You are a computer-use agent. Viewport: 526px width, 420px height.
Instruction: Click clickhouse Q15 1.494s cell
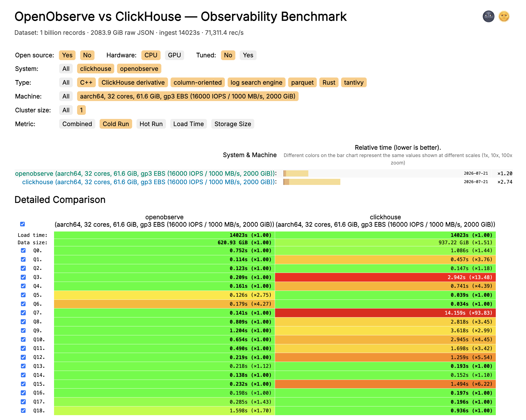tap(385, 384)
